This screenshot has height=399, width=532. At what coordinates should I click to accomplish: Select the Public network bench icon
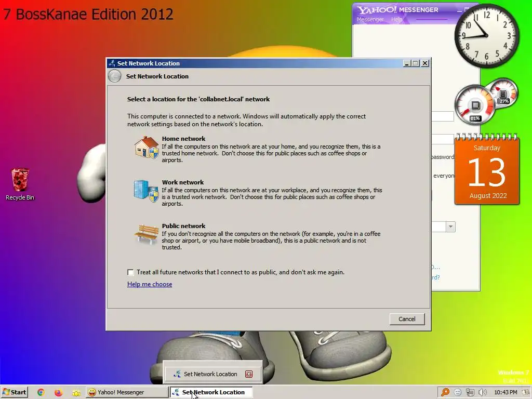(x=147, y=234)
